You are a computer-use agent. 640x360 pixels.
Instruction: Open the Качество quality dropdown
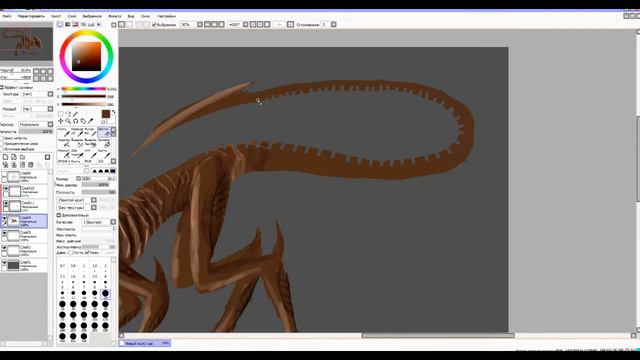99,222
